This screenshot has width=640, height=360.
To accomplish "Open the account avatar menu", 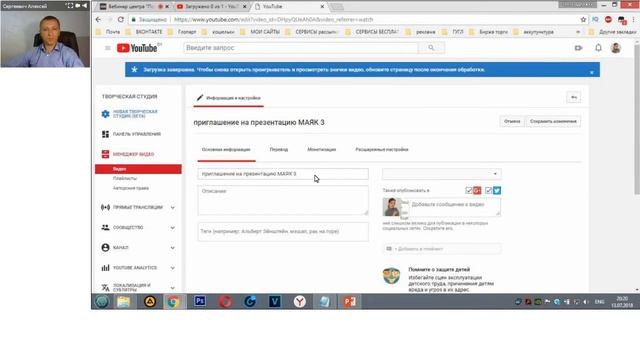I will click(616, 48).
